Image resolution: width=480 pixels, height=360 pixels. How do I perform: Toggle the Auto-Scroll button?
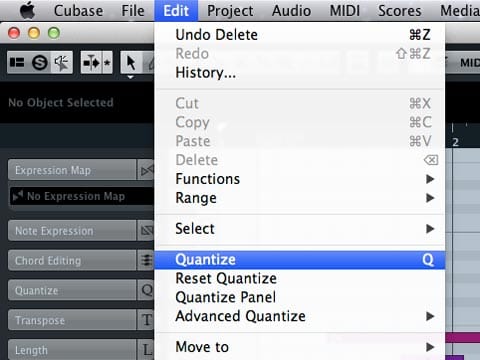[x=91, y=62]
